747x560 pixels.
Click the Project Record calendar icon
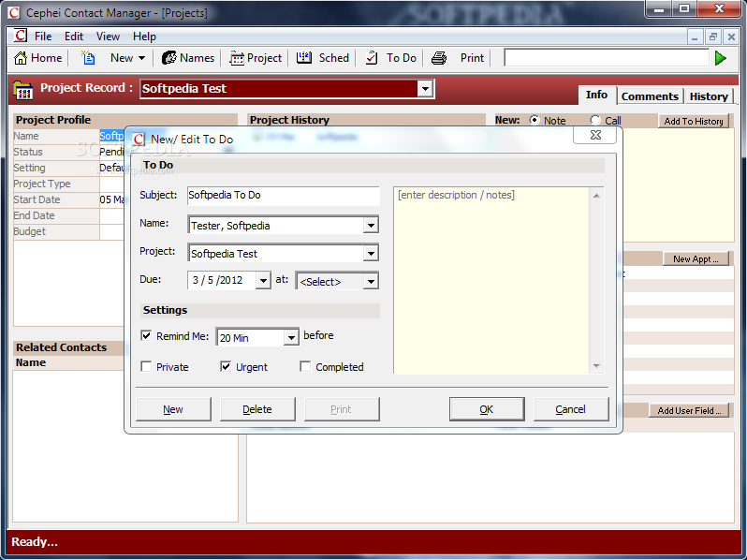22,90
